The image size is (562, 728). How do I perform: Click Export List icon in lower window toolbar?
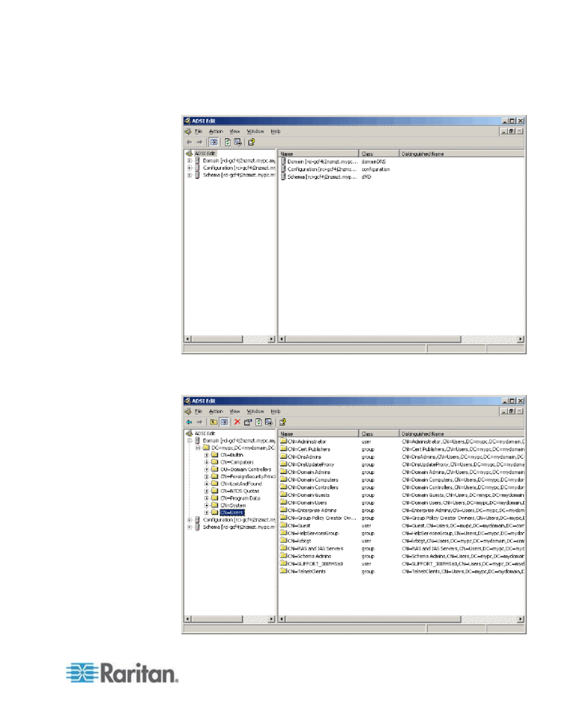pos(269,422)
